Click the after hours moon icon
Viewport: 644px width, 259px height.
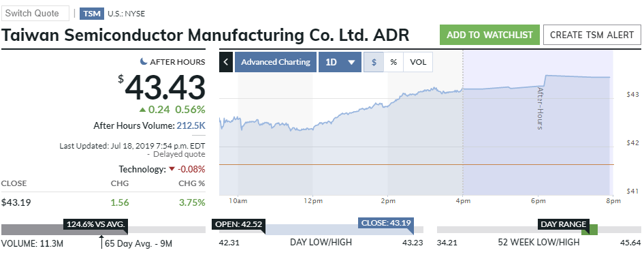coord(144,61)
